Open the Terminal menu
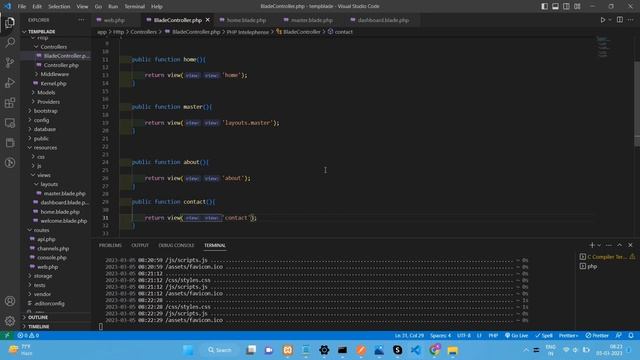Viewport: 640px width, 360px height. click(135, 6)
